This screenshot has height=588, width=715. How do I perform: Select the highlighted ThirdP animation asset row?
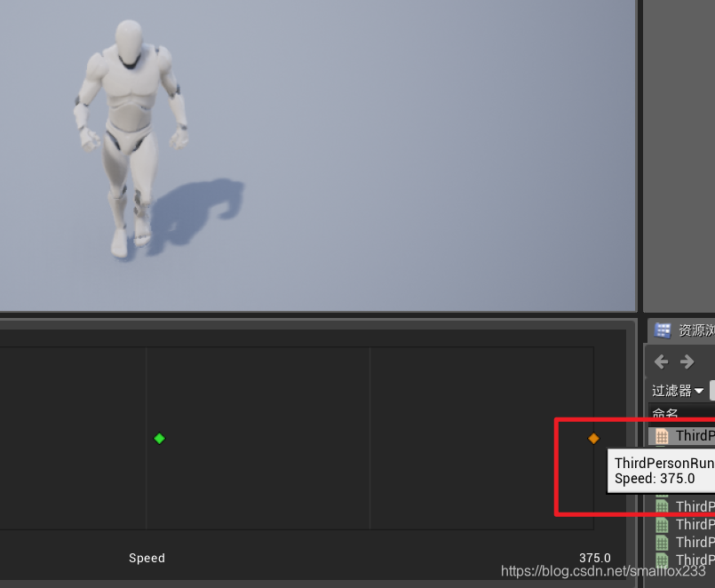682,436
